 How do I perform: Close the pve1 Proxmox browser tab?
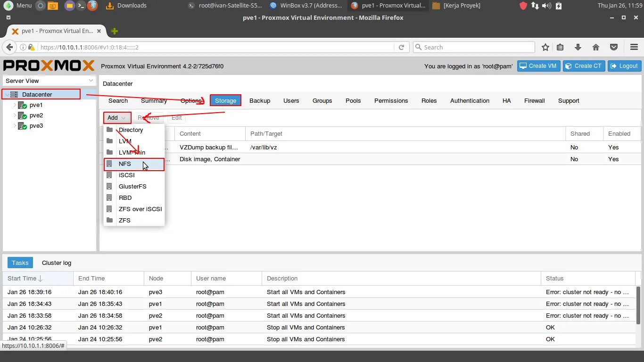(x=99, y=31)
